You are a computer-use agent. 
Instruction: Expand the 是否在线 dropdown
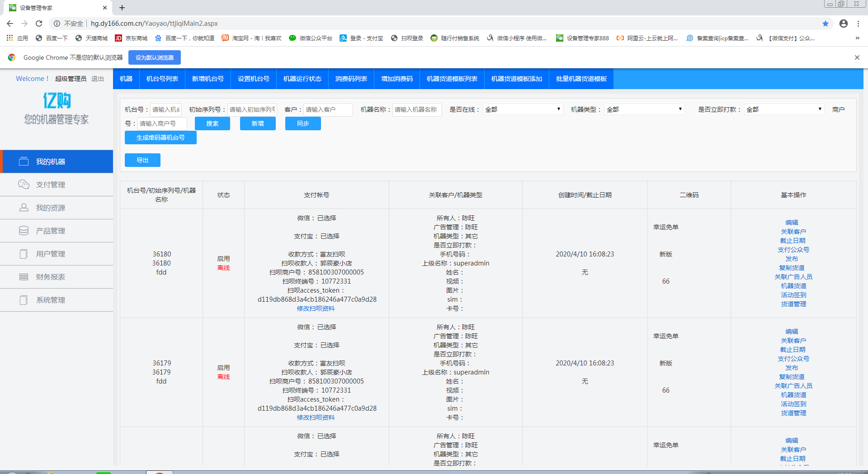pyautogui.click(x=523, y=109)
